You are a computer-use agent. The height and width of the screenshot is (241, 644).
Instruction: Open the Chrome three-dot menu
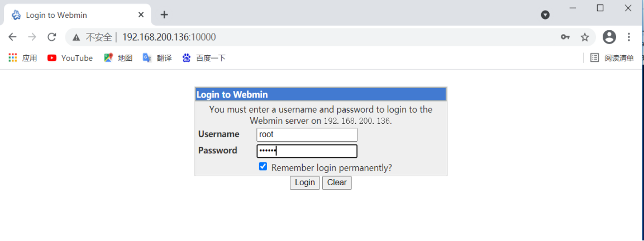coord(629,37)
